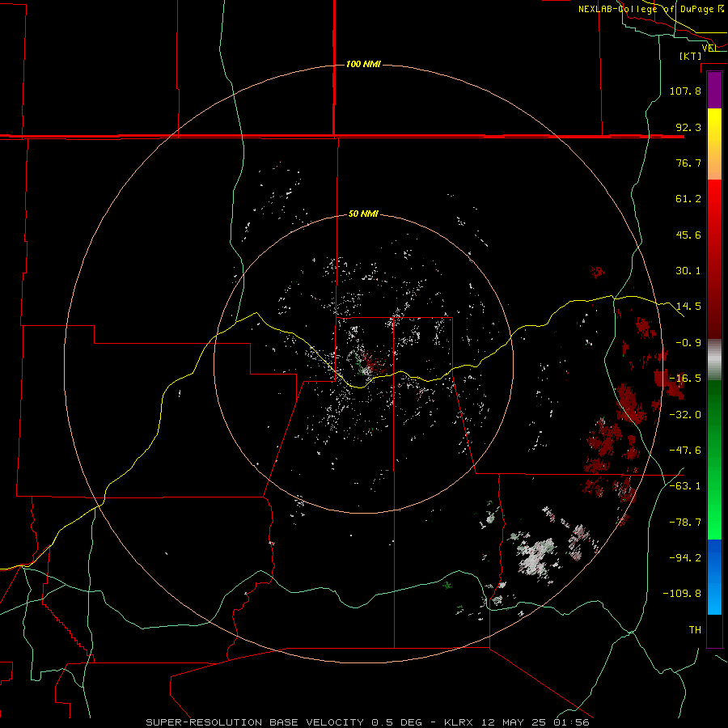Click the [KT] units label

point(690,56)
